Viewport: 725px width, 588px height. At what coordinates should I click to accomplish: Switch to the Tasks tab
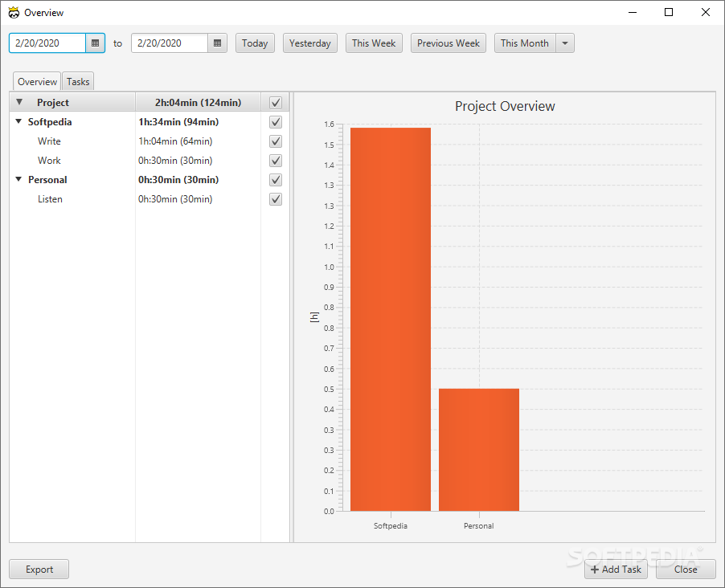point(78,82)
